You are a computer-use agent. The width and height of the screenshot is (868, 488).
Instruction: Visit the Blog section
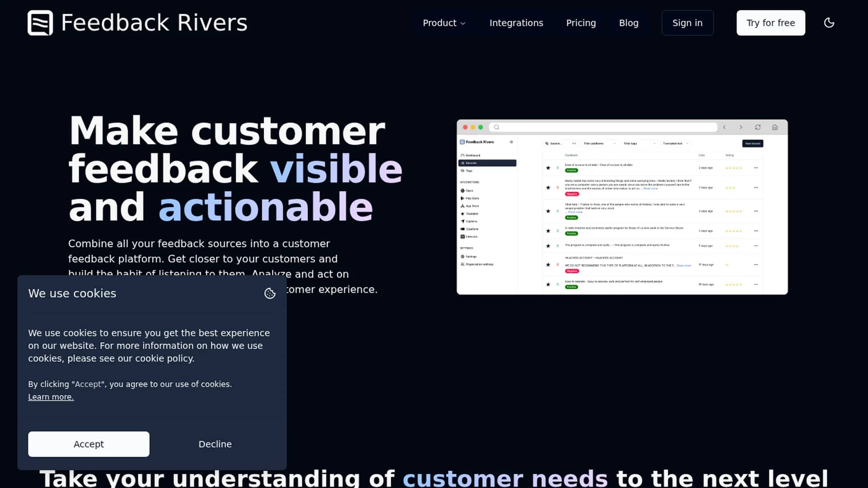pyautogui.click(x=628, y=23)
